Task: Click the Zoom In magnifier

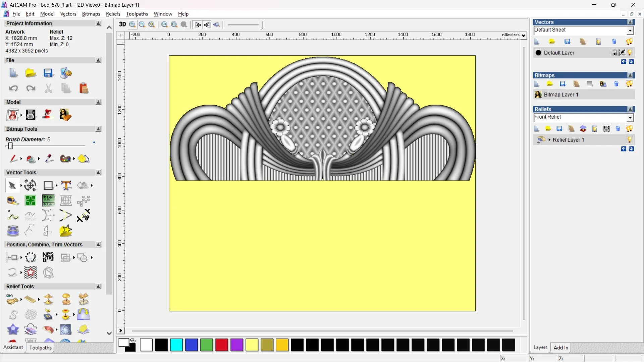Action: (x=132, y=24)
